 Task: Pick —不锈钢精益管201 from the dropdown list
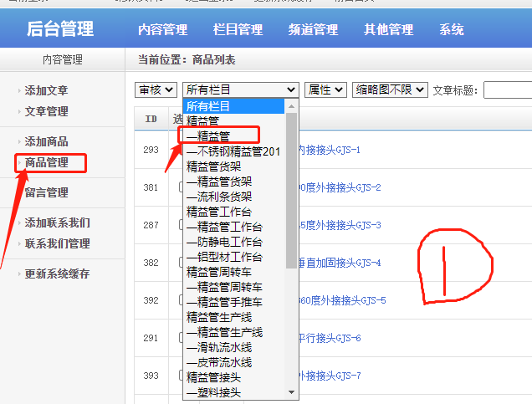[x=233, y=151]
